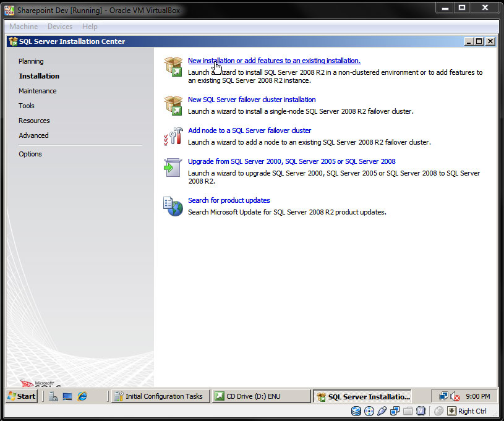Click the network tray icon in guest taskbar
Image resolution: width=504 pixels, height=421 pixels.
coord(443,396)
